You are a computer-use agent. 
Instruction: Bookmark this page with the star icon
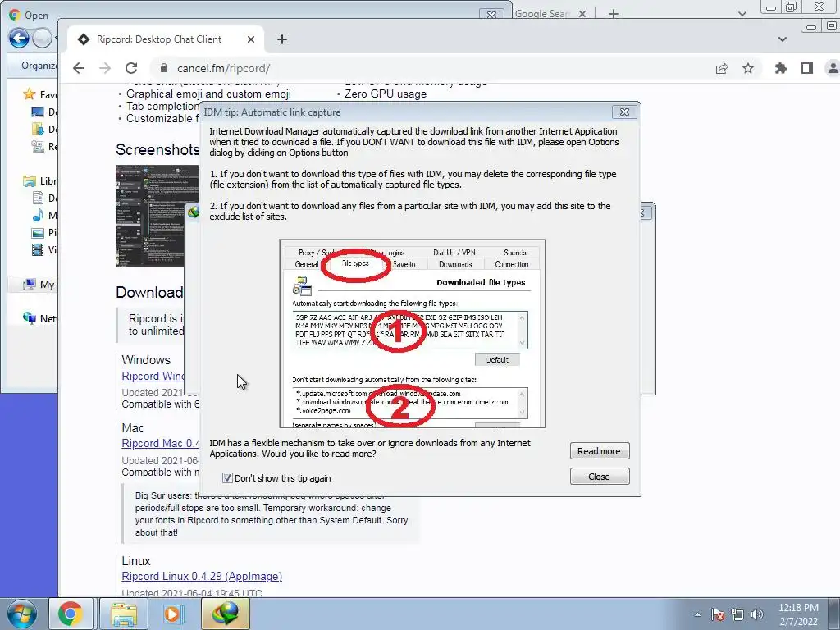(x=748, y=68)
